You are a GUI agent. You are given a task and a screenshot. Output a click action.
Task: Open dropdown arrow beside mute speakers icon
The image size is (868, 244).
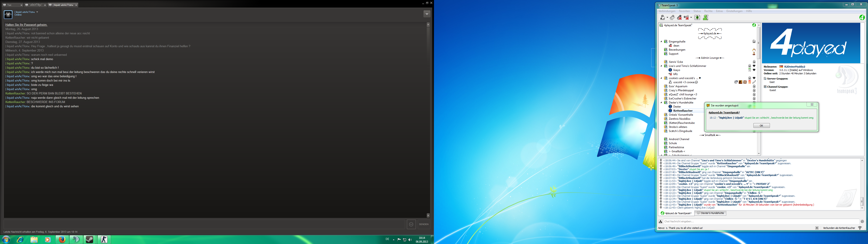tap(691, 18)
